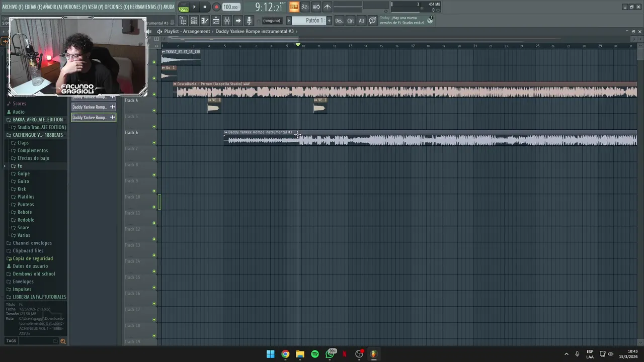Open Spotify from the Windows taskbar
The image size is (644, 362).
click(x=315, y=354)
